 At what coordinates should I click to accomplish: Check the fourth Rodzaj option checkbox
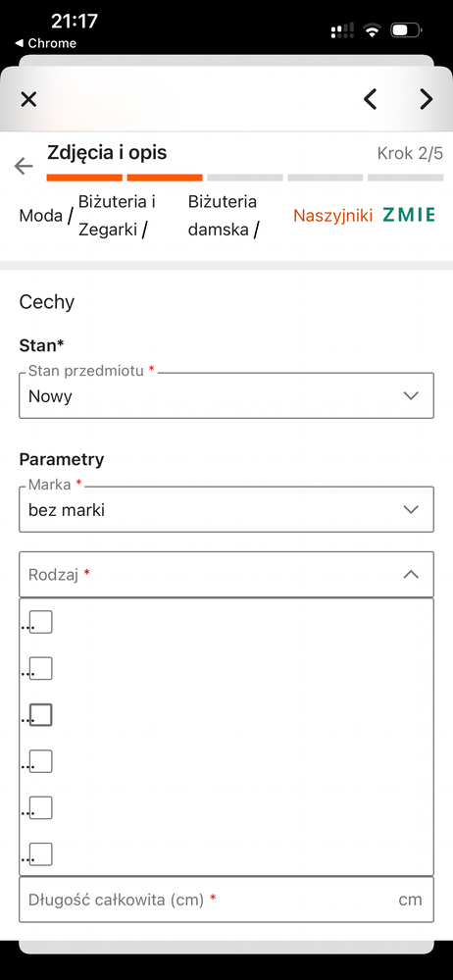pyautogui.click(x=40, y=761)
